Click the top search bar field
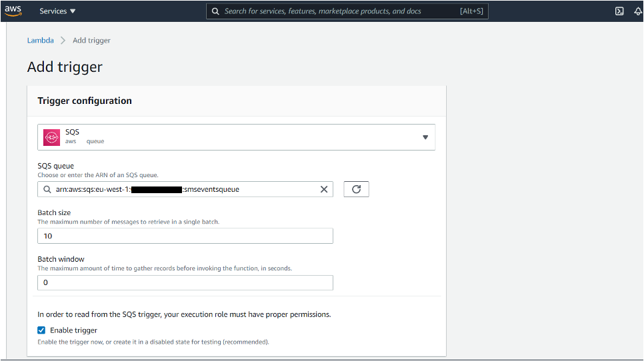Image resolution: width=644 pixels, height=361 pixels. coord(347,11)
